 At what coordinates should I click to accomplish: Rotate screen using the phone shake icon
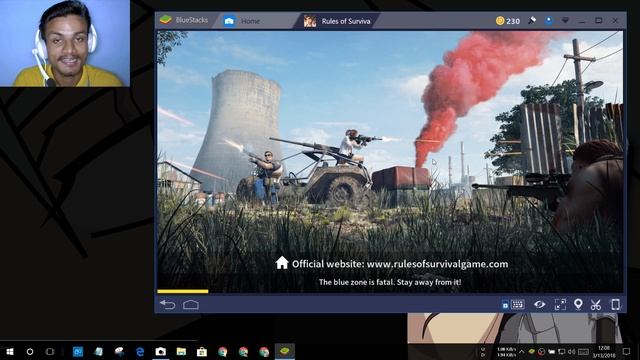pyautogui.click(x=616, y=304)
